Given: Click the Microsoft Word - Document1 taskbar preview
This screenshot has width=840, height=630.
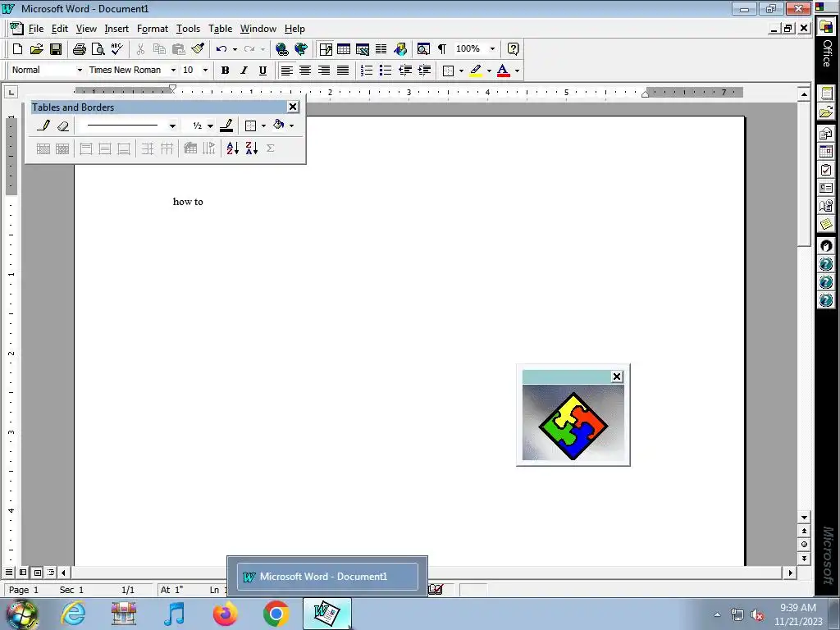Looking at the screenshot, I should pos(327,577).
